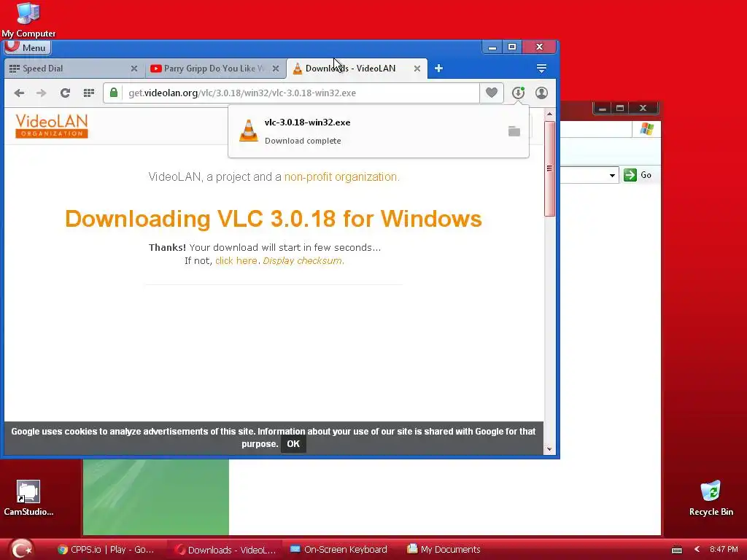Click keyboard icon in system tray
This screenshot has width=747, height=560.
pyautogui.click(x=676, y=550)
